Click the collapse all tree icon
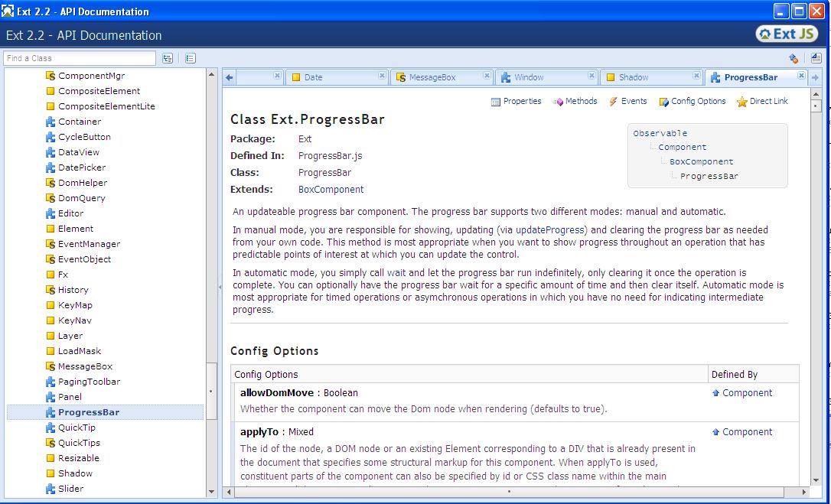Screen dimensions: 831x504 (191, 58)
